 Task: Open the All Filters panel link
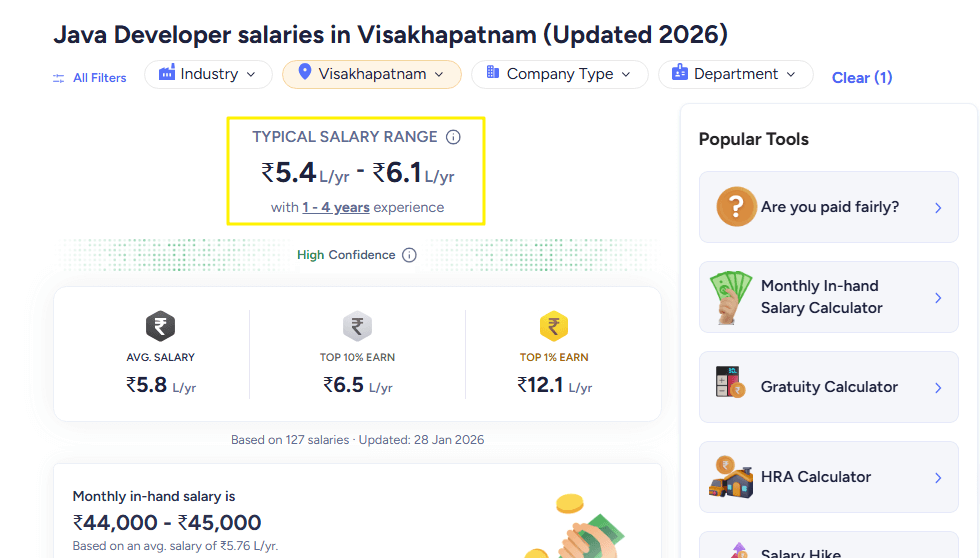tap(99, 78)
